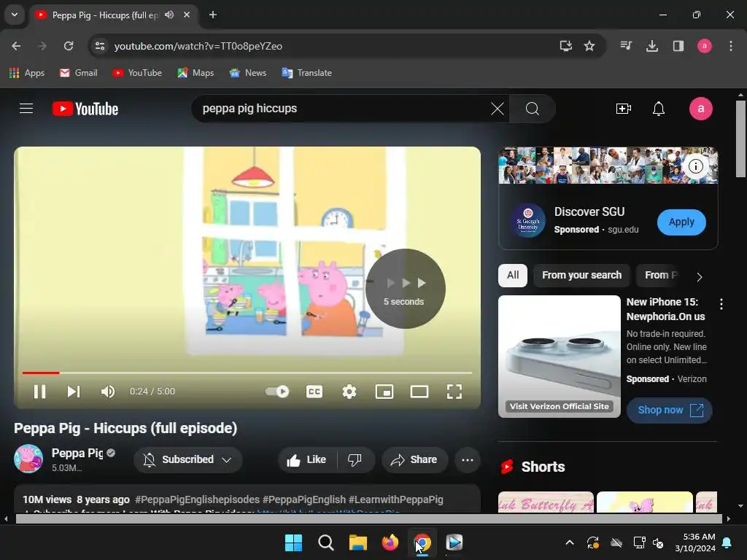Click the #PeppaPigEnglishepisodes hashtag
Image resolution: width=747 pixels, height=560 pixels.
coord(197,499)
